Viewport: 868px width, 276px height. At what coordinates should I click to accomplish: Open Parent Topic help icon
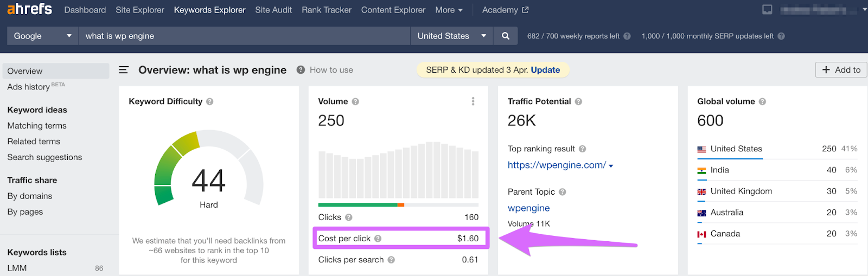(562, 192)
